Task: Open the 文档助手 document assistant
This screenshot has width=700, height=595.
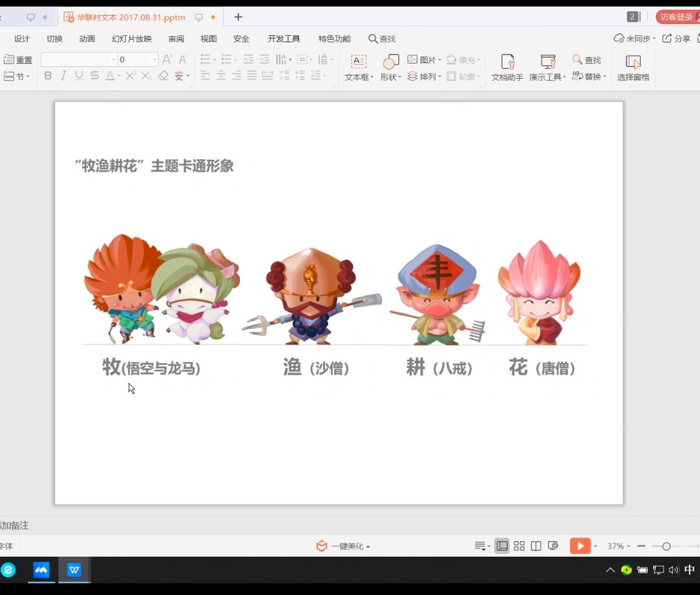Action: pyautogui.click(x=507, y=68)
